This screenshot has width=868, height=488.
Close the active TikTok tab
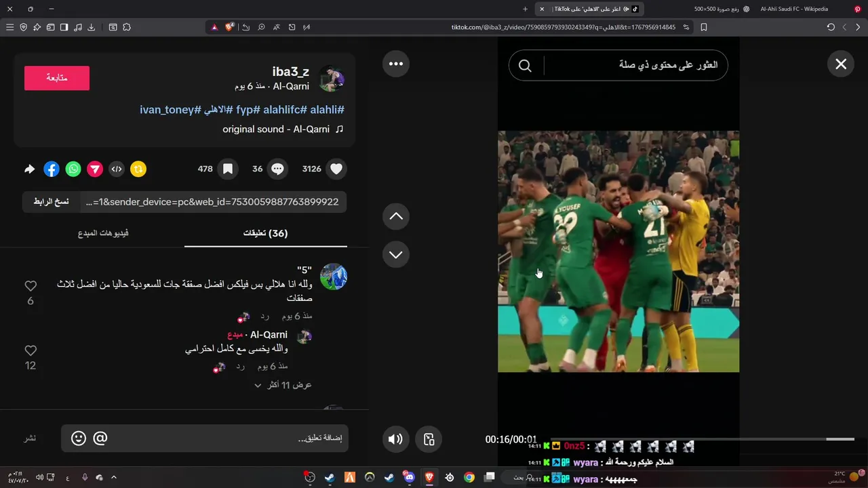[542, 9]
